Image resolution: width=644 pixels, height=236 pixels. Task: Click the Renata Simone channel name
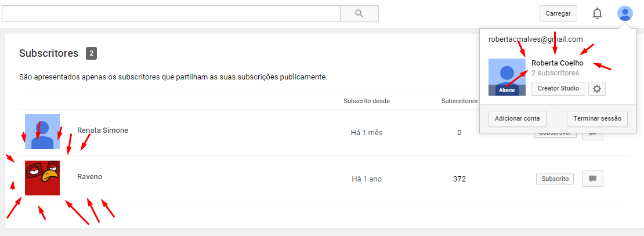click(103, 130)
